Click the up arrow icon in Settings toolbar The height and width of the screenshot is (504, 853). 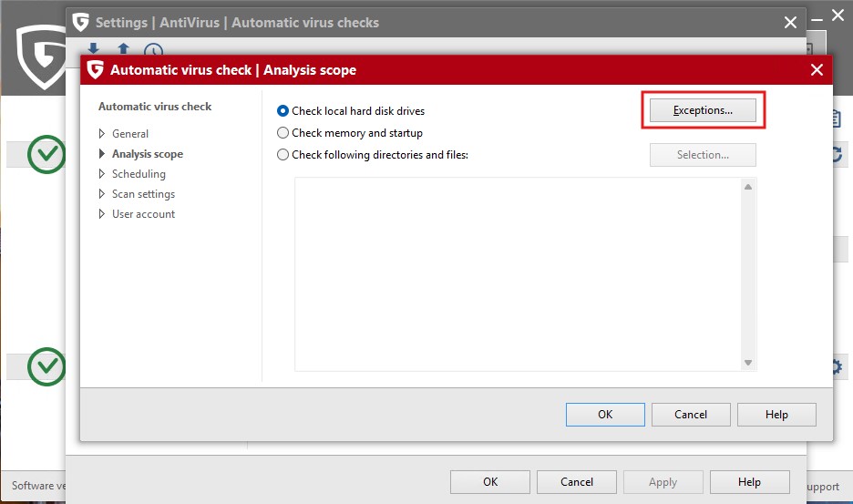(124, 49)
